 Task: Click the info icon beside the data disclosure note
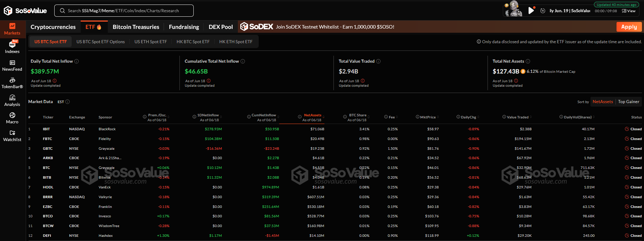click(x=479, y=42)
